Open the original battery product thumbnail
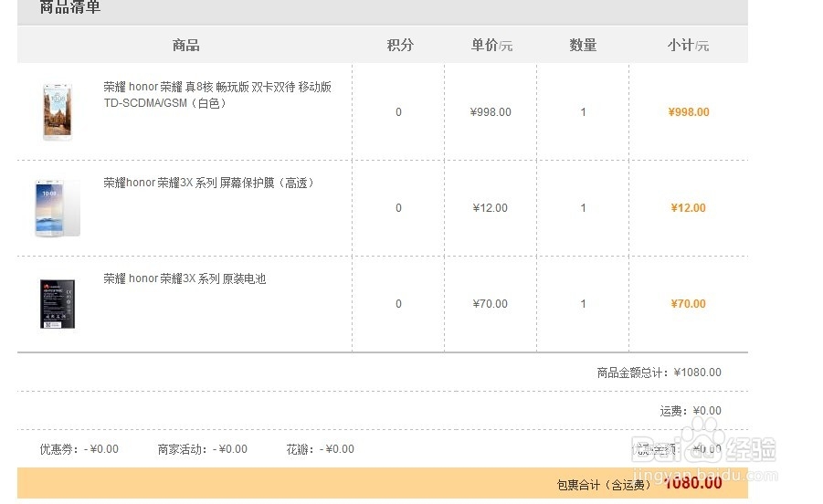 (x=58, y=304)
